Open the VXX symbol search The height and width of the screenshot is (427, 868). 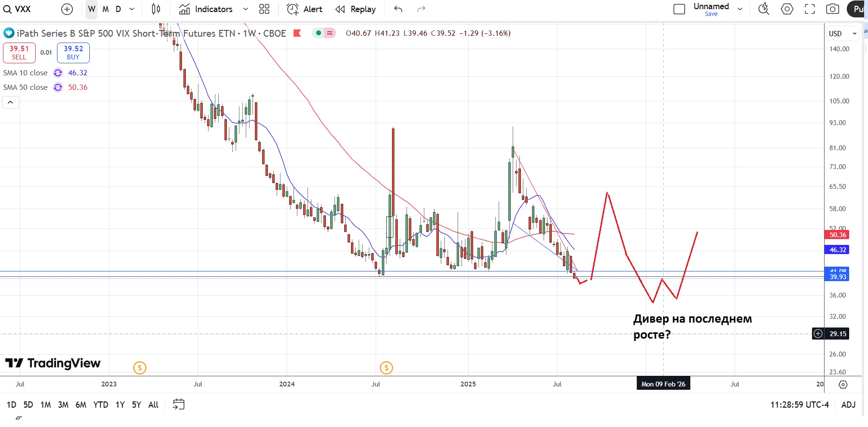coord(17,9)
